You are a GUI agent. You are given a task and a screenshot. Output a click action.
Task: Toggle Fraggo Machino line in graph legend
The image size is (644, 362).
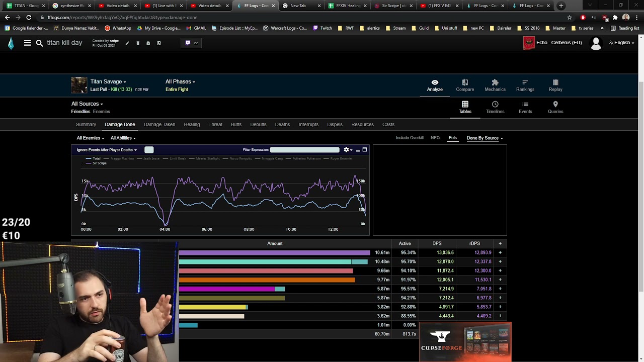coord(119,158)
